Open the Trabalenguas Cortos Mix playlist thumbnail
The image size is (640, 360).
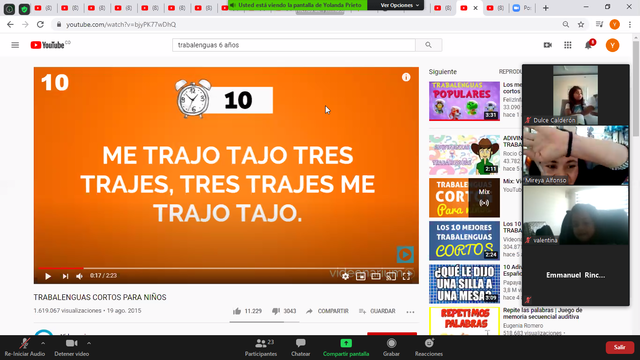point(464,198)
